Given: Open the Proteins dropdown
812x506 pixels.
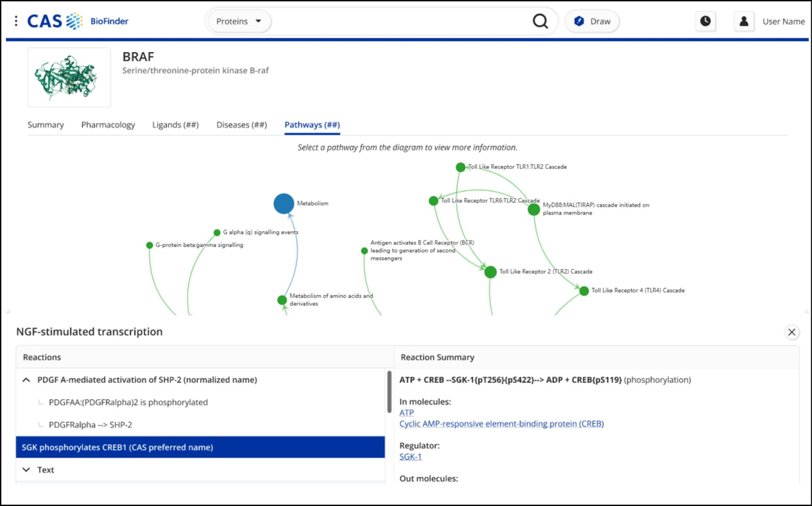Looking at the screenshot, I should point(239,20).
